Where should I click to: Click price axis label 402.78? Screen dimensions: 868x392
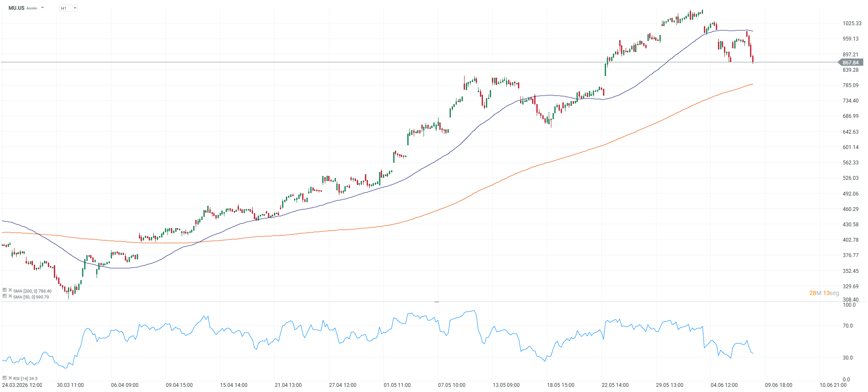pyautogui.click(x=850, y=240)
